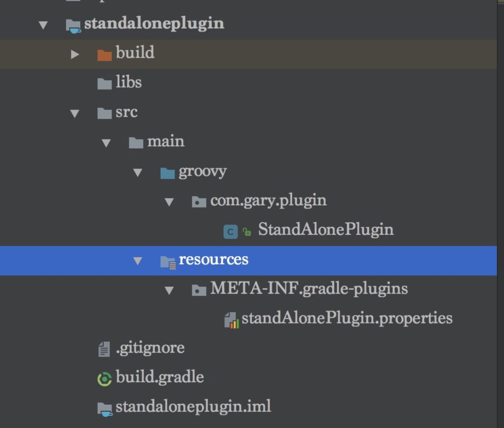Collapse the groovy folder arrow

tap(137, 173)
